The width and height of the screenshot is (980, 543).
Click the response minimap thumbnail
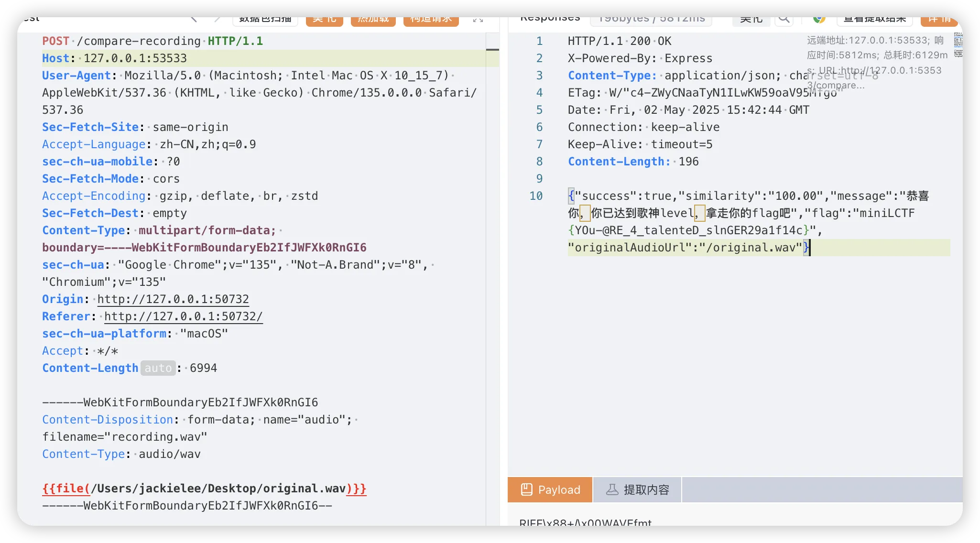pos(958,45)
